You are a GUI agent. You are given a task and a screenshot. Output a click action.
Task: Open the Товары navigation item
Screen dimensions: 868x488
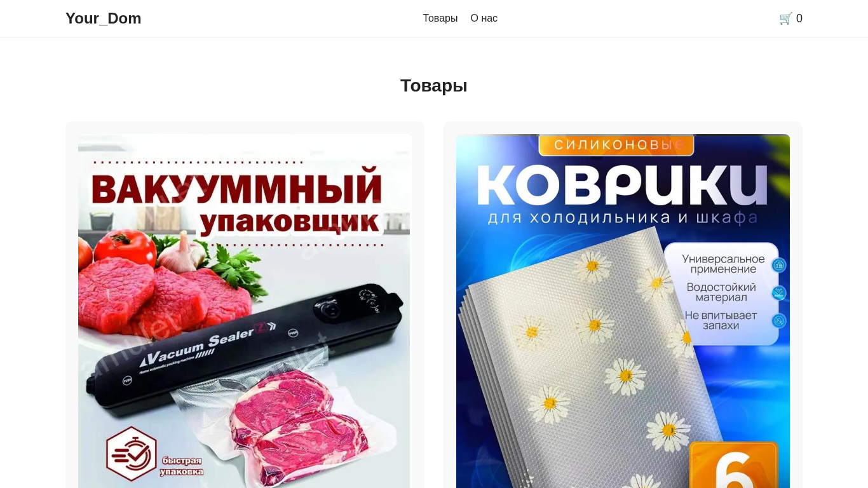(440, 18)
